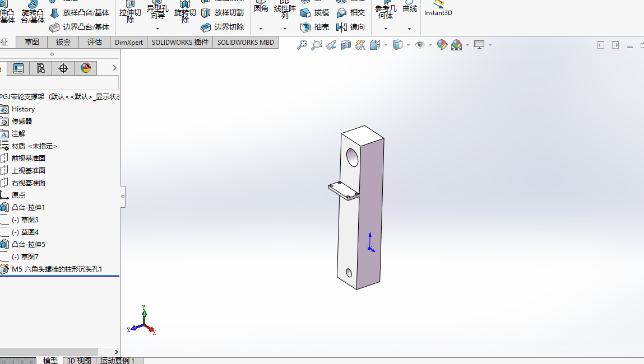Click the View Orientation cube icon

[374, 45]
